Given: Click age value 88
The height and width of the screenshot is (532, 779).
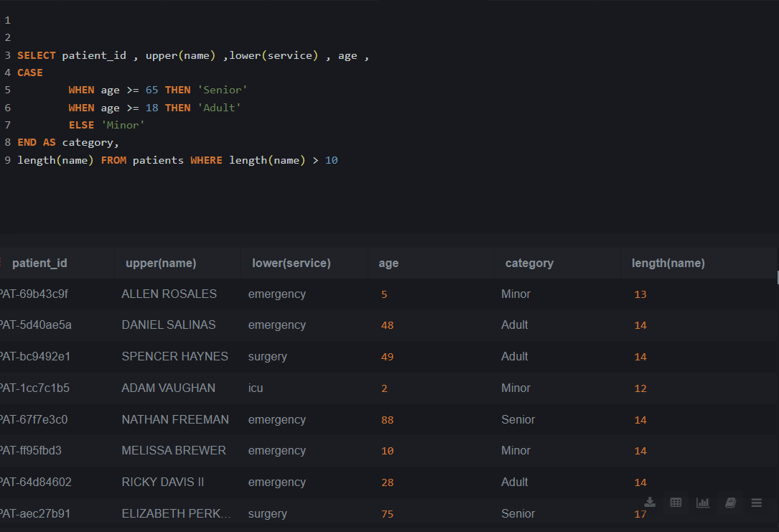Looking at the screenshot, I should [387, 420].
